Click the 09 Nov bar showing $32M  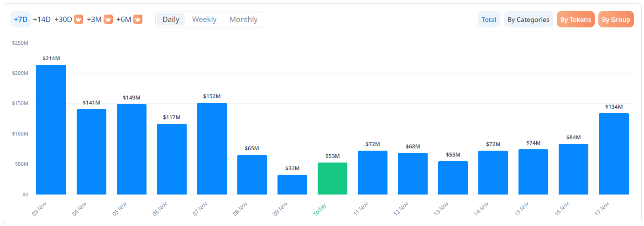[292, 185]
